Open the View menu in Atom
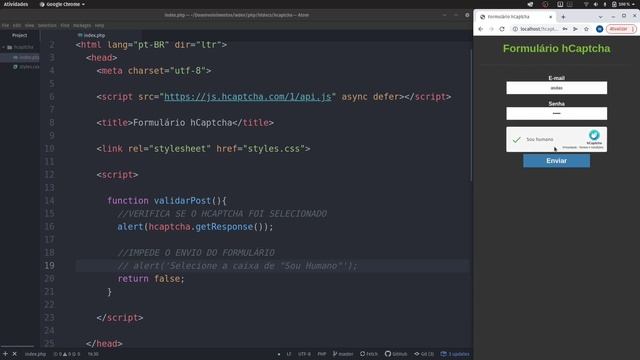640x360 pixels. point(29,25)
